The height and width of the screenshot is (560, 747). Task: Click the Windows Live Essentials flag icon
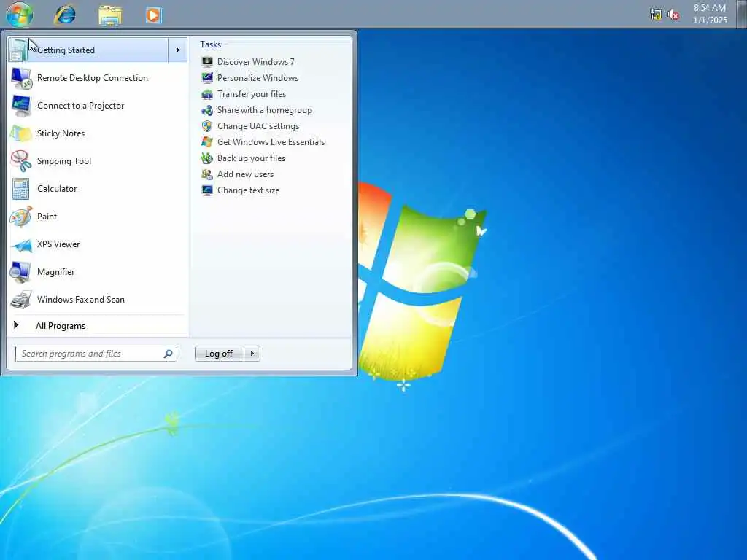[x=206, y=142]
